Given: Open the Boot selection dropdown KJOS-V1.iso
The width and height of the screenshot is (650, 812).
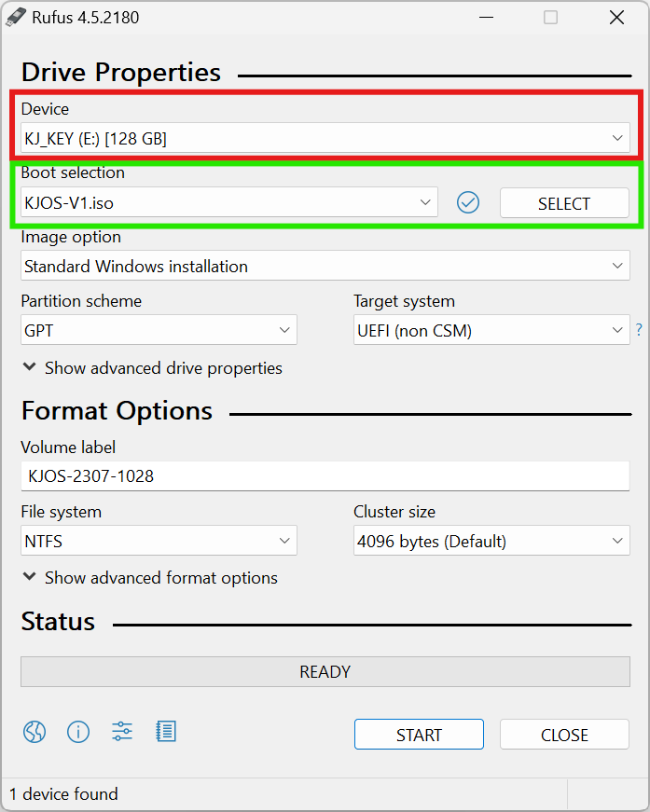Looking at the screenshot, I should click(229, 202).
